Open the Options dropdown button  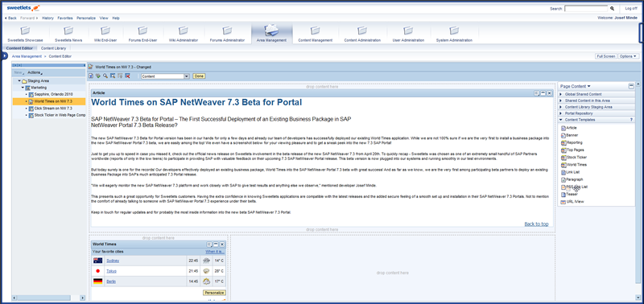(x=629, y=56)
